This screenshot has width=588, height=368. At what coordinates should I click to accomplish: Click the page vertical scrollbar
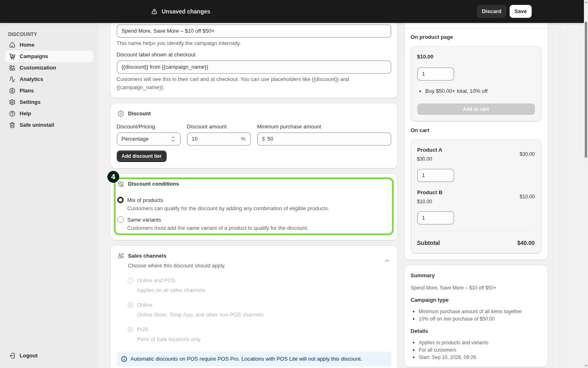coord(586,90)
